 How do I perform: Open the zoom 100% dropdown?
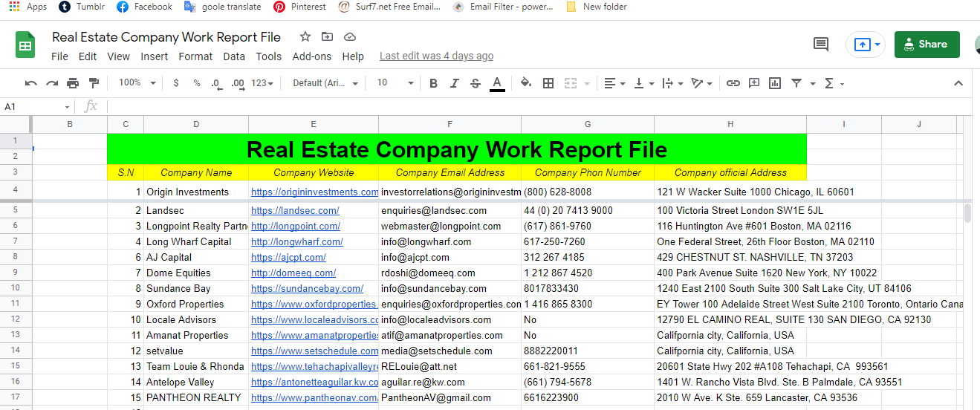pos(134,83)
